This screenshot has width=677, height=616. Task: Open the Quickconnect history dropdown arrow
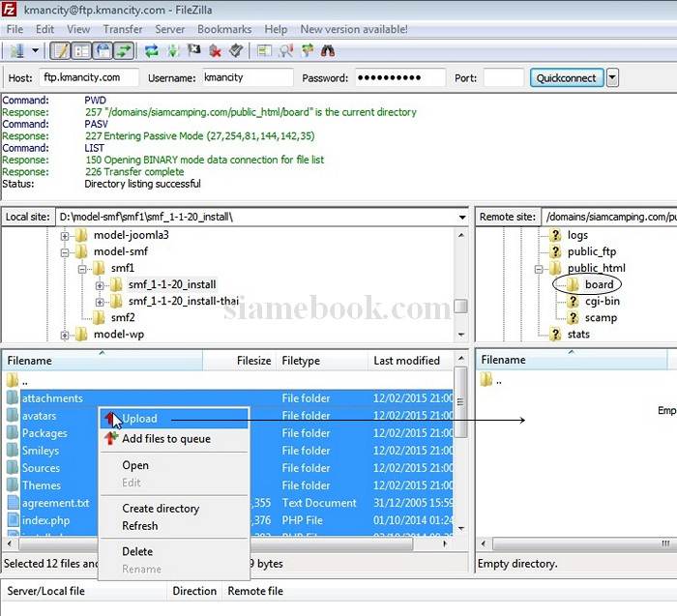click(612, 78)
